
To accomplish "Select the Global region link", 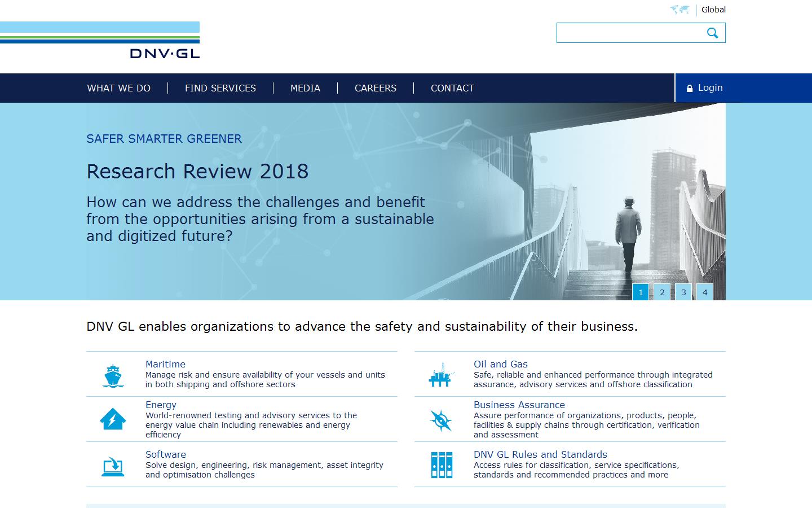I will [x=713, y=10].
